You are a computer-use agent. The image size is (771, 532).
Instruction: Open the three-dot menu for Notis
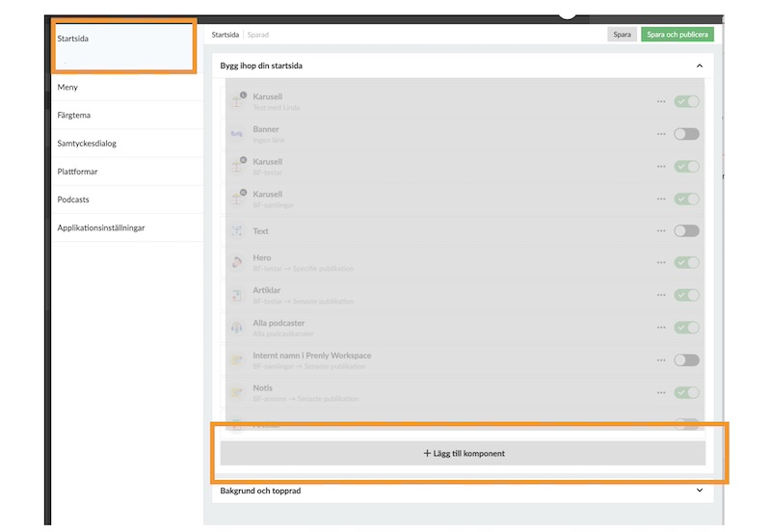click(x=661, y=392)
